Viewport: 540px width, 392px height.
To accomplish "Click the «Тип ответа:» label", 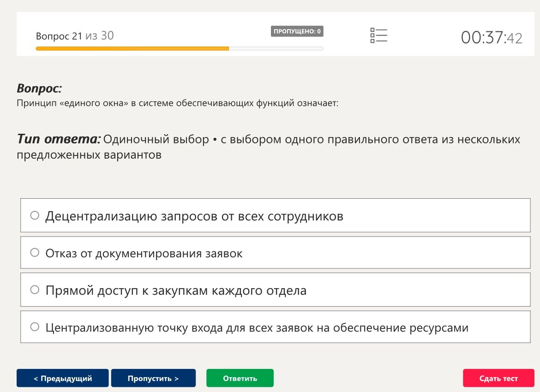I will [59, 139].
